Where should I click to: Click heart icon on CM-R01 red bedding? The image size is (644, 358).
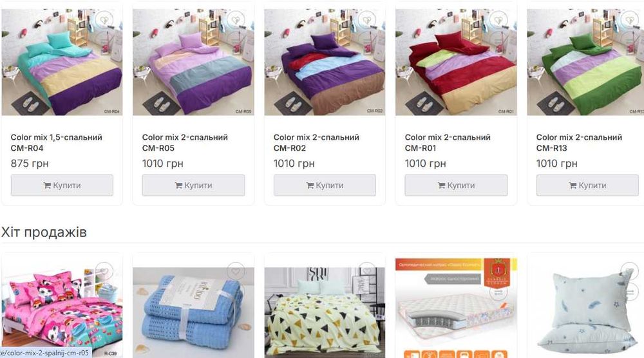tap(498, 20)
